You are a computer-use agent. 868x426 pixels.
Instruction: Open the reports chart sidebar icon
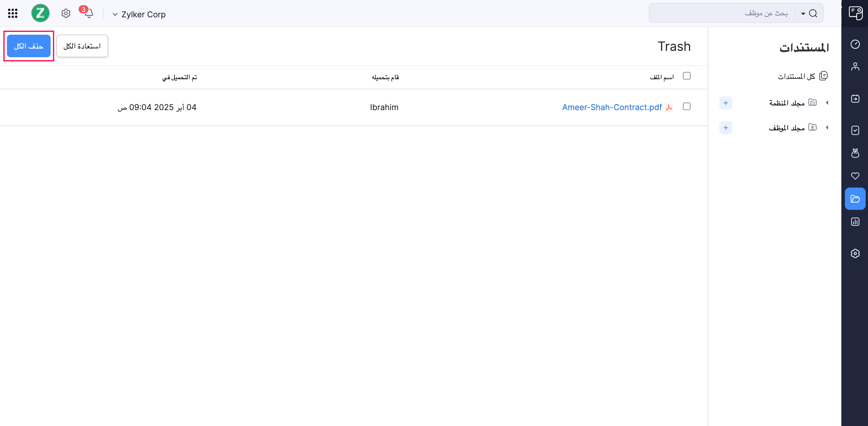tap(855, 222)
